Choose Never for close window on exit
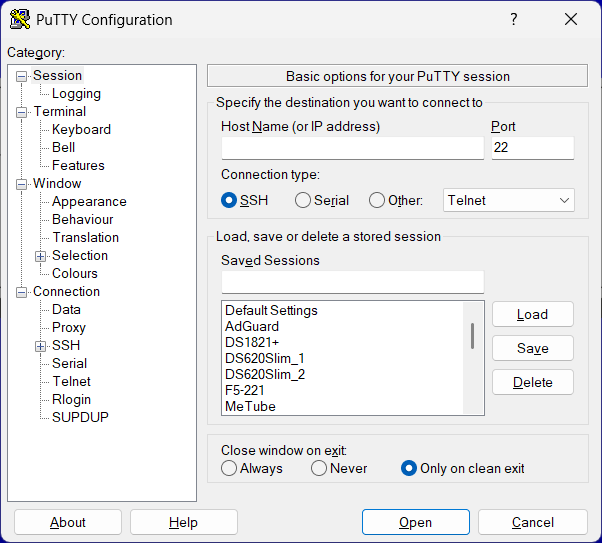The width and height of the screenshot is (602, 543). (319, 468)
